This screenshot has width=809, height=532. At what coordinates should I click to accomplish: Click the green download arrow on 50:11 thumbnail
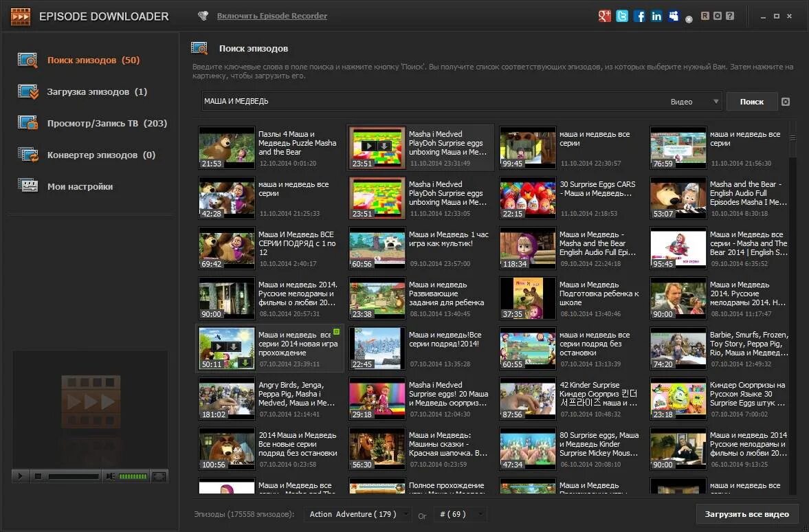click(x=245, y=362)
